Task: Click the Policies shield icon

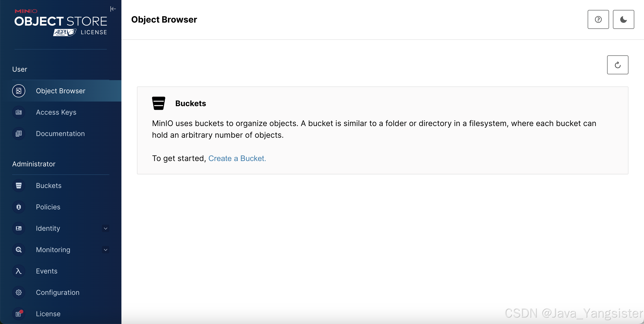Action: [x=18, y=207]
